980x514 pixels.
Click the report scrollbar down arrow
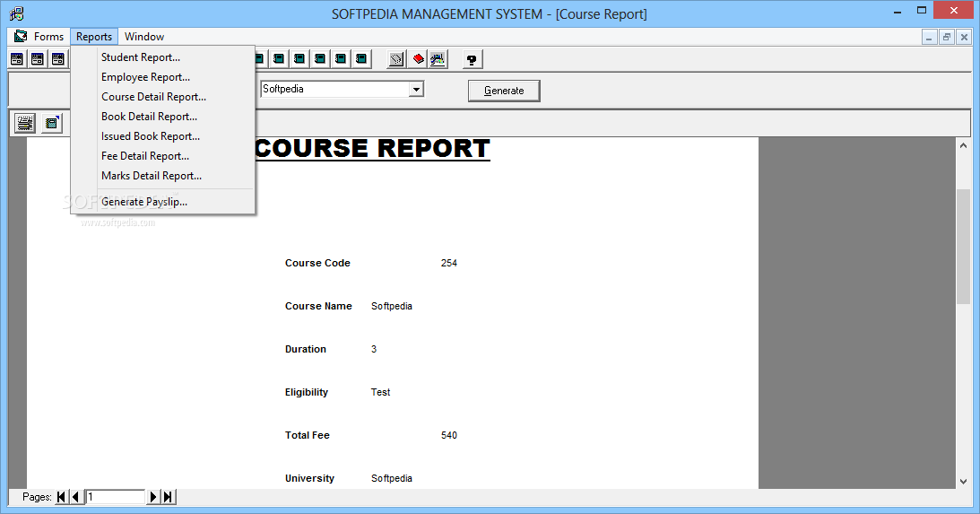point(963,482)
